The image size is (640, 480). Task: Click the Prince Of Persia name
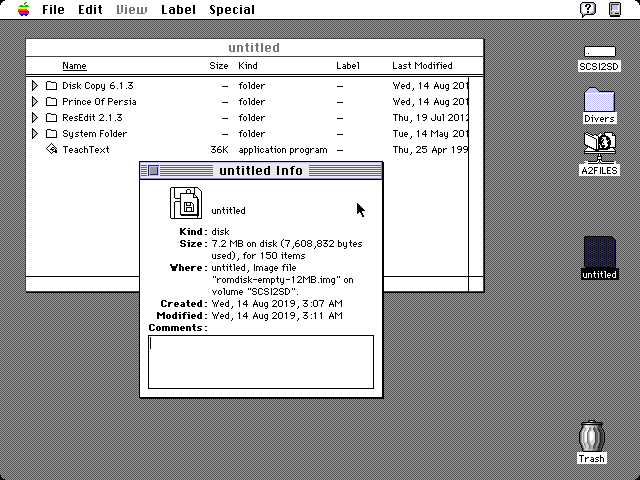[x=99, y=102]
